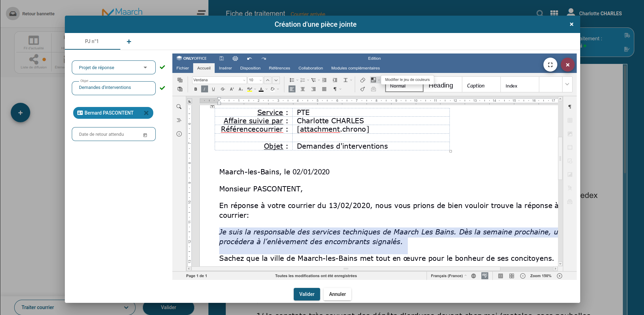Viewport: 644px width, 315px height.
Task: Open the Verdana font name dropdown
Action: [244, 80]
